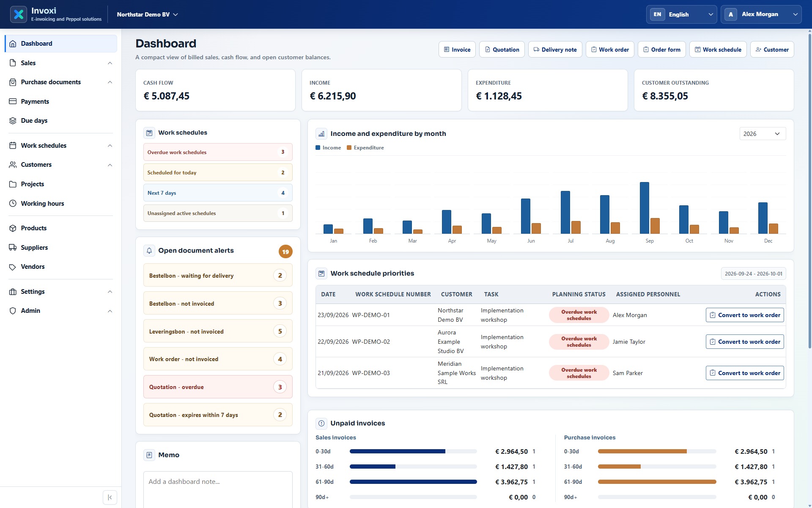Click the Invoxi logo icon
The image size is (812, 508).
(x=19, y=14)
